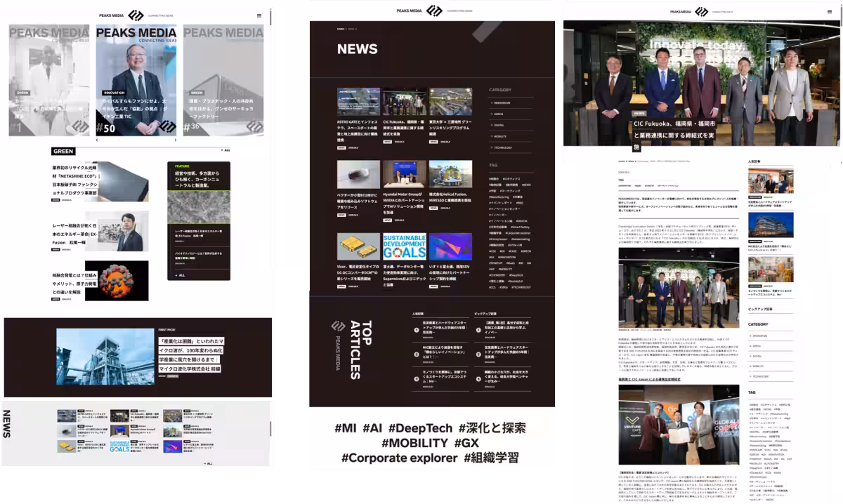Image resolution: width=843 pixels, height=504 pixels.
Task: Open the Vicor DC-DC converter article
Action: (x=358, y=263)
